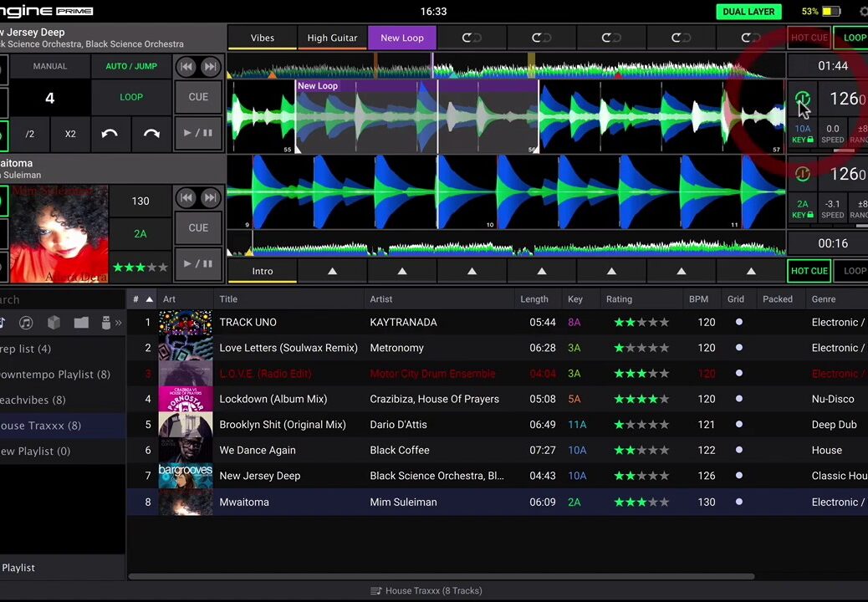Select the Vibes loop tab
Viewport: 868px width, 602px height.
click(263, 38)
